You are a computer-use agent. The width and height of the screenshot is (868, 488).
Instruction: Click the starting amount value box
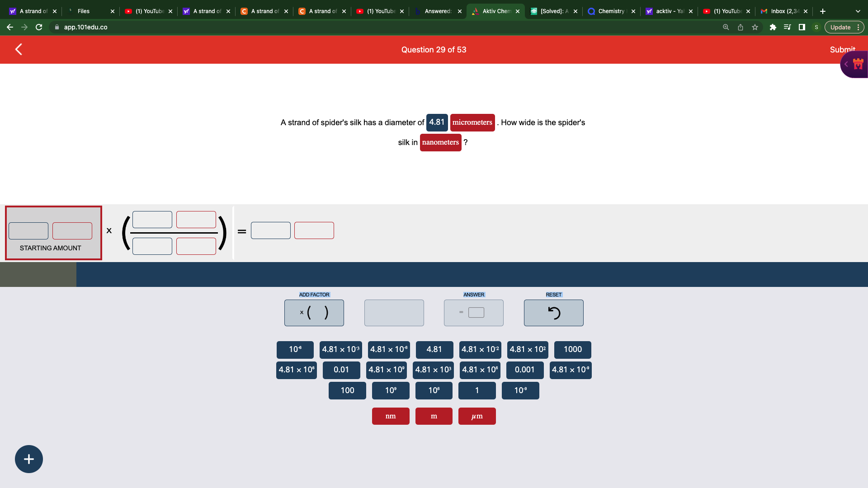[x=28, y=231]
